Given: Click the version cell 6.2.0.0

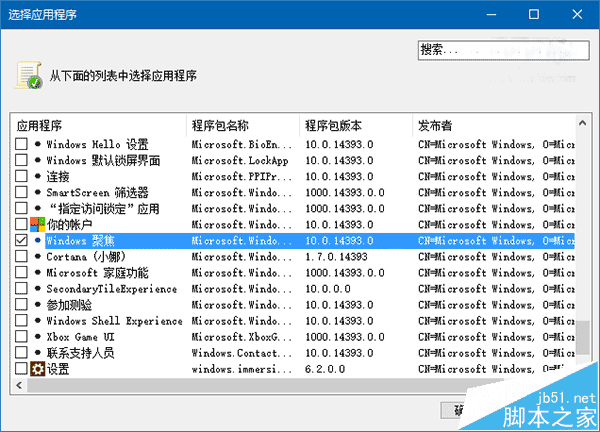Looking at the screenshot, I should pos(325,369).
